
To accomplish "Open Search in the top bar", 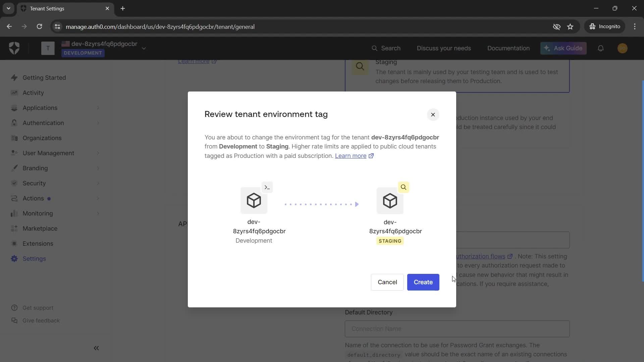I will point(386,48).
